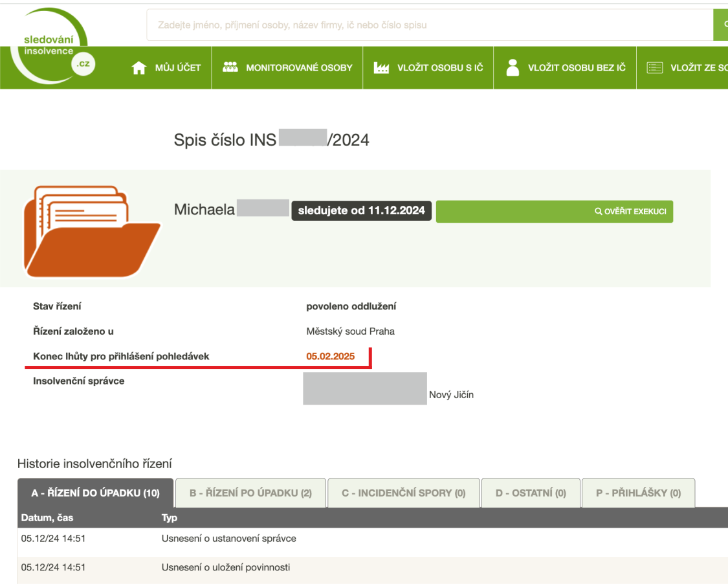Open the 'Usnesení o uložení povinnosti' record
728x584 pixels.
click(225, 568)
